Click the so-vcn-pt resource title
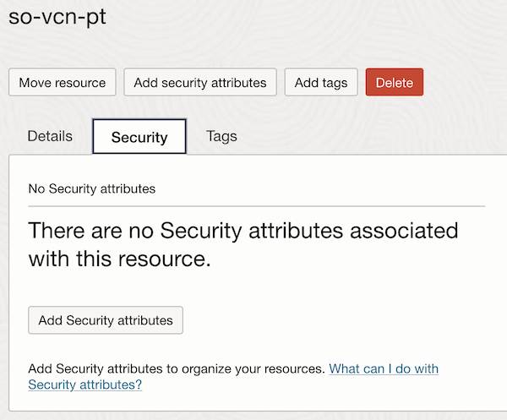This screenshot has width=507, height=420. pos(57,18)
